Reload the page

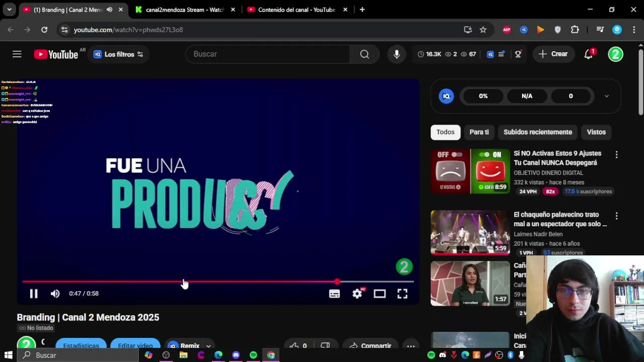tap(44, 30)
